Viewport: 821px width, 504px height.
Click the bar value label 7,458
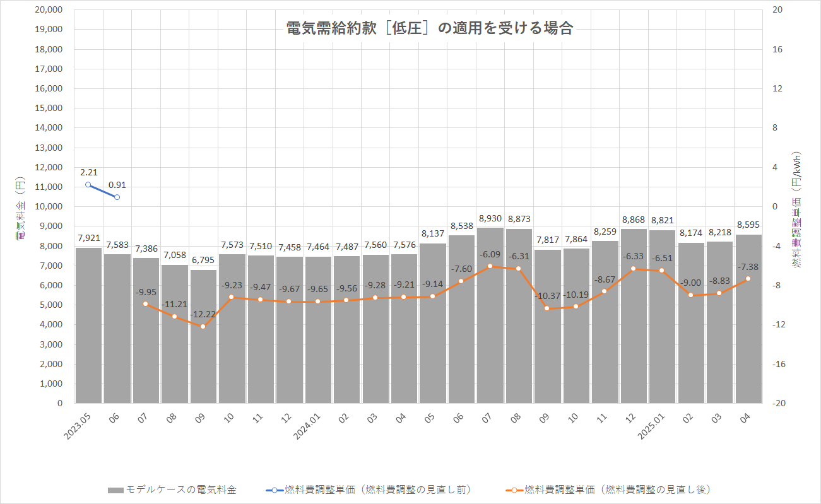(289, 247)
